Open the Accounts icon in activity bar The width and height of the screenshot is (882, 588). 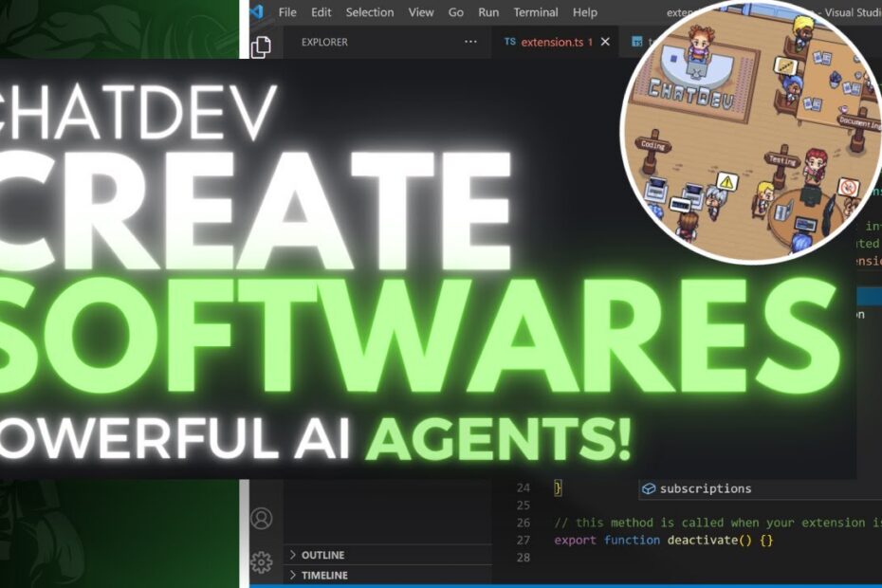[262, 518]
